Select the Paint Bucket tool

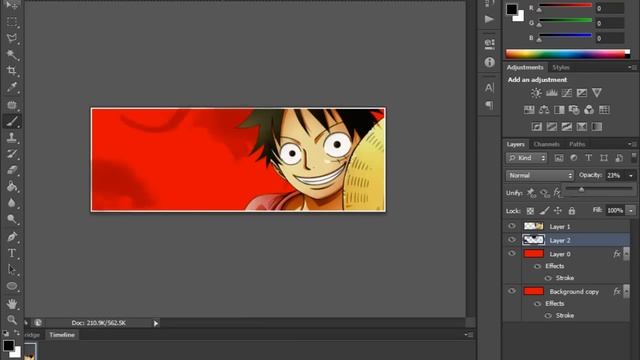(11, 187)
